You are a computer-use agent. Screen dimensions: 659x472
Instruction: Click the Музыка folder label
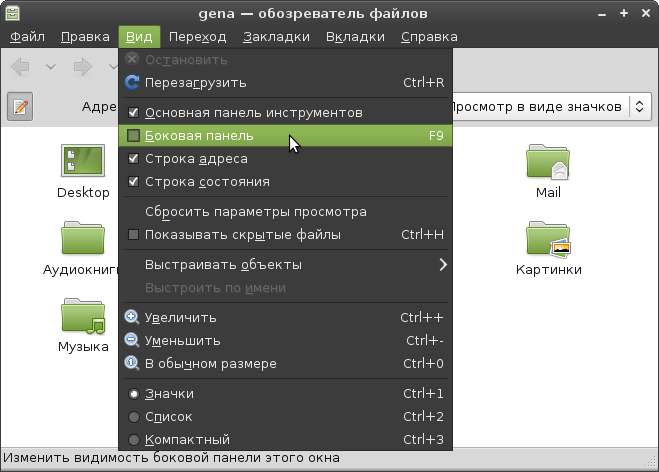(x=83, y=347)
